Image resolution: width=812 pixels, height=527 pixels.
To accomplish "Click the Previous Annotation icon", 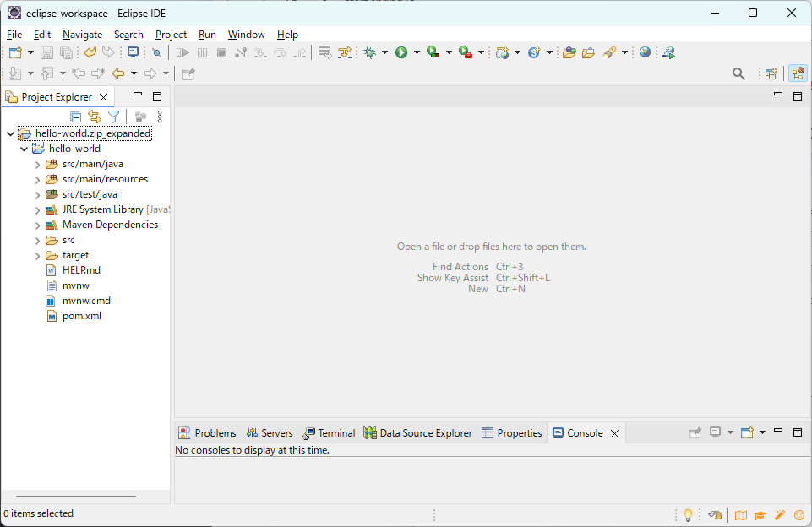I will 47,73.
